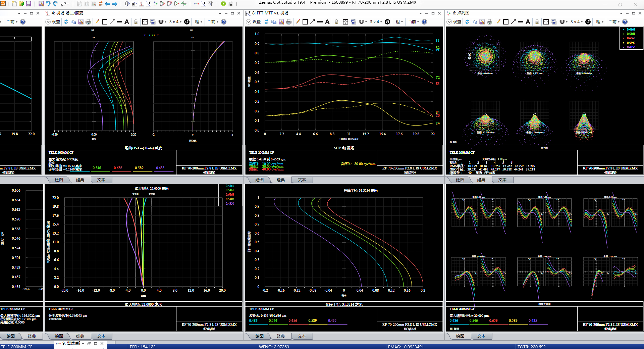Open title-bar dropdown arrow of FFT MTF window
Screen dimensions: 644x349
coord(421,13)
